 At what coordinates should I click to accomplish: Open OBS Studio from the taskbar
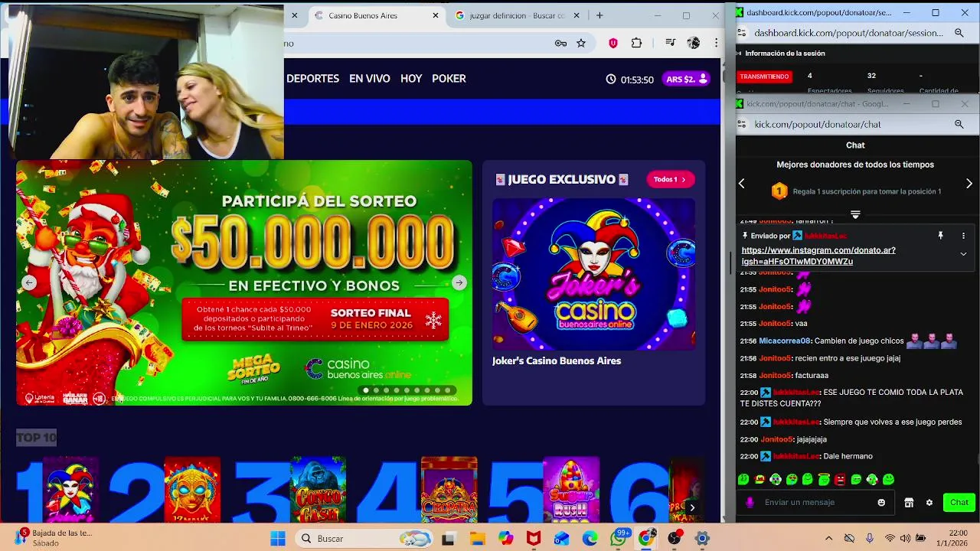click(x=675, y=539)
